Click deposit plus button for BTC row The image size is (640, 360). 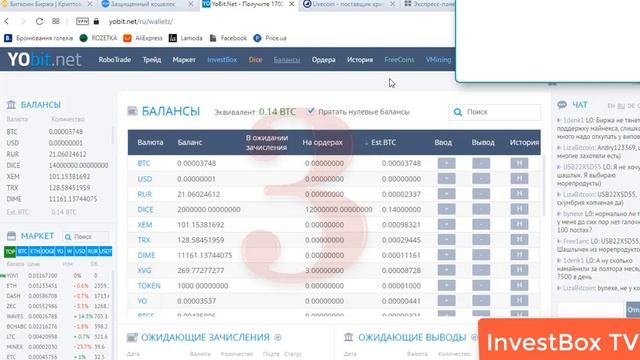[x=447, y=163]
